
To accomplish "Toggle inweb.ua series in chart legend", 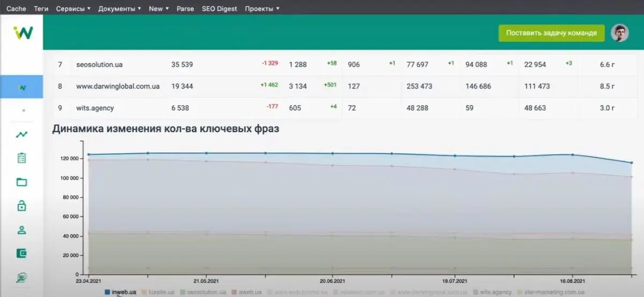I will [121, 292].
